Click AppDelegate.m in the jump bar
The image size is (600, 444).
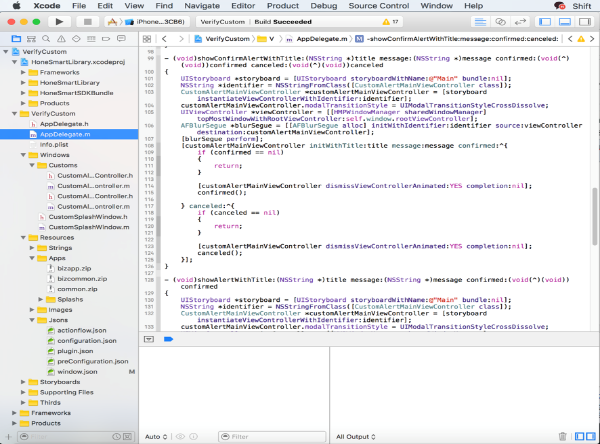tap(317, 39)
